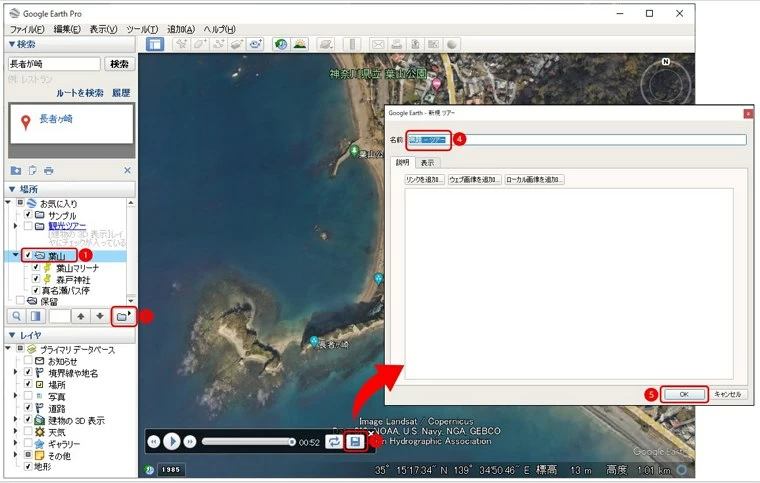
Task: Toggle the sunlight toolbar icon
Action: click(x=300, y=44)
